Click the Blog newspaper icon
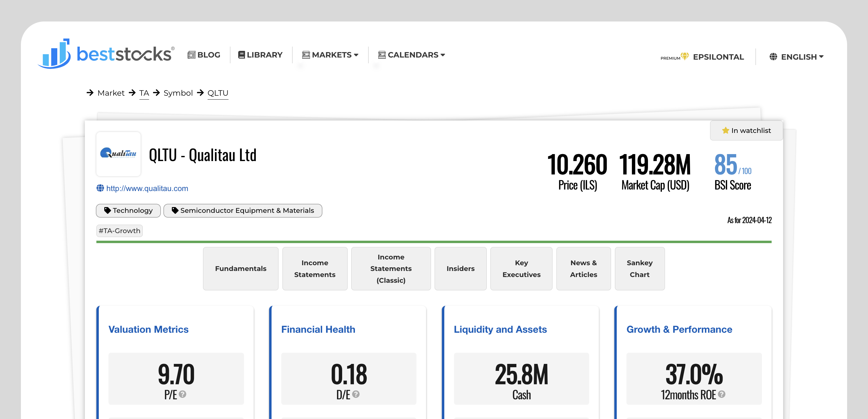Screen dimensions: 868x419 pyautogui.click(x=192, y=55)
